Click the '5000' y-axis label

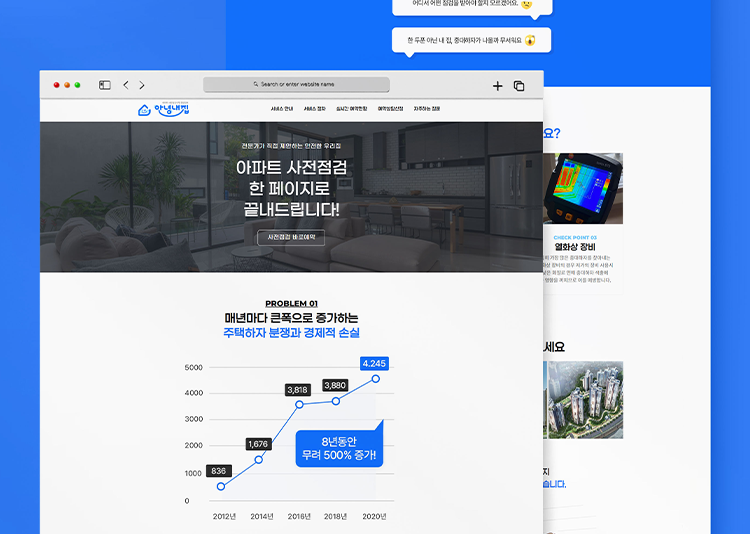[x=194, y=367]
